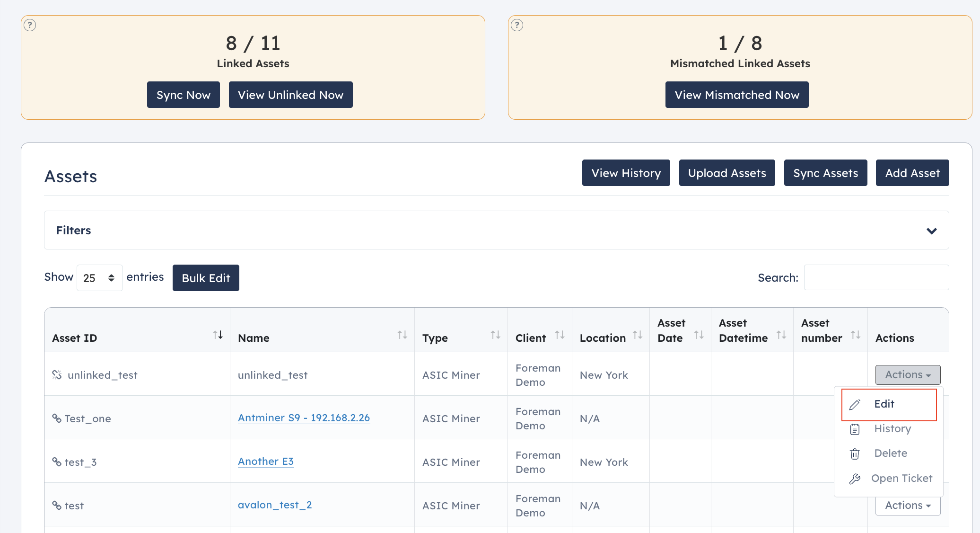Click the Assets section heading
Screen dimensions: 980x533
(x=70, y=177)
